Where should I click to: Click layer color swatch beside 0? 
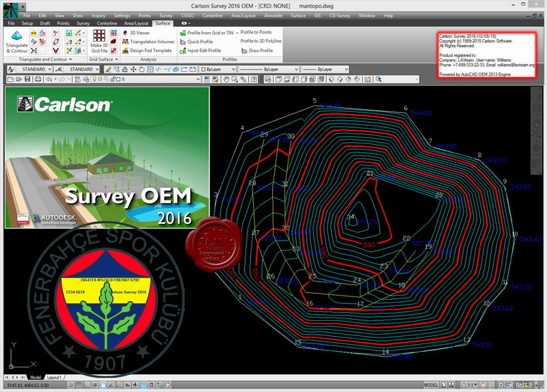click(x=118, y=79)
